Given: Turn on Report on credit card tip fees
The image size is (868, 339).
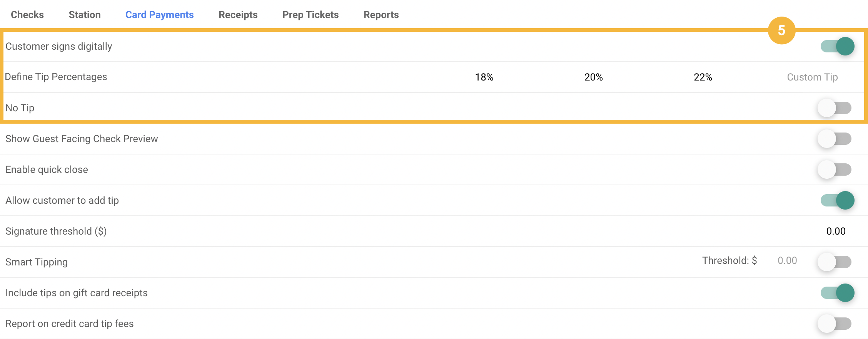Looking at the screenshot, I should click(835, 324).
